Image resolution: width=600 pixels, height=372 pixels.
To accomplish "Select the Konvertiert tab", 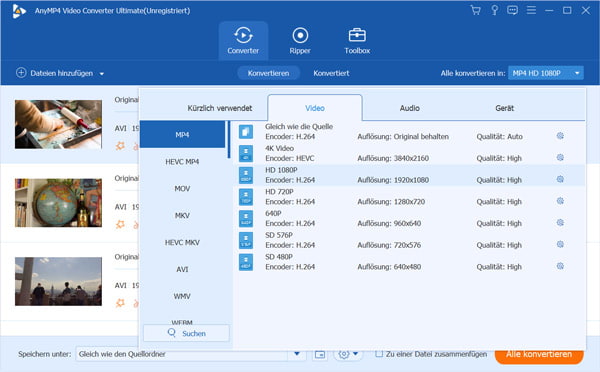I will click(331, 73).
